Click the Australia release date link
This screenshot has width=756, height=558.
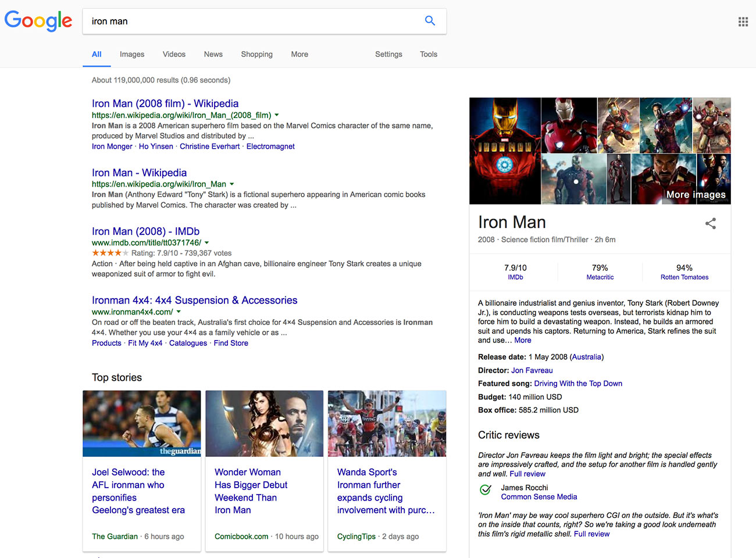click(587, 357)
